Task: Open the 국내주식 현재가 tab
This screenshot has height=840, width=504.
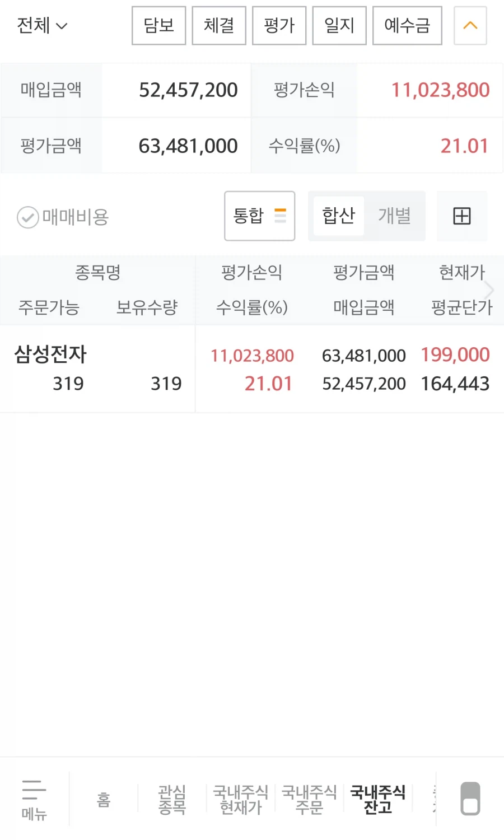Action: coord(241,799)
